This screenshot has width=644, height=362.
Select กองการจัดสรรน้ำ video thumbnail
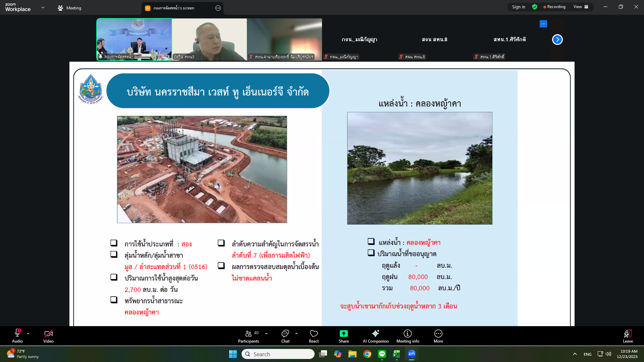pos(134,40)
